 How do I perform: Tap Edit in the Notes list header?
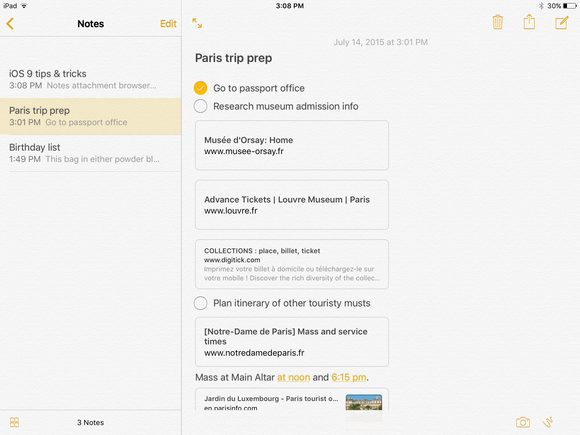coord(168,24)
